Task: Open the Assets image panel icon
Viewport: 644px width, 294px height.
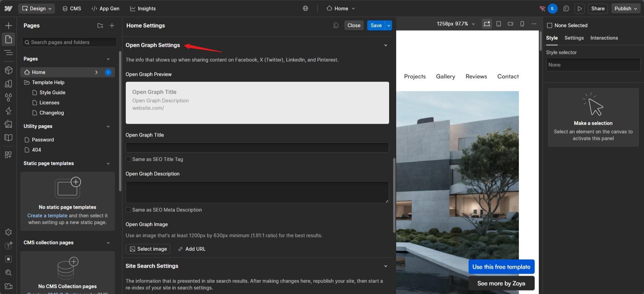Action: click(x=8, y=124)
